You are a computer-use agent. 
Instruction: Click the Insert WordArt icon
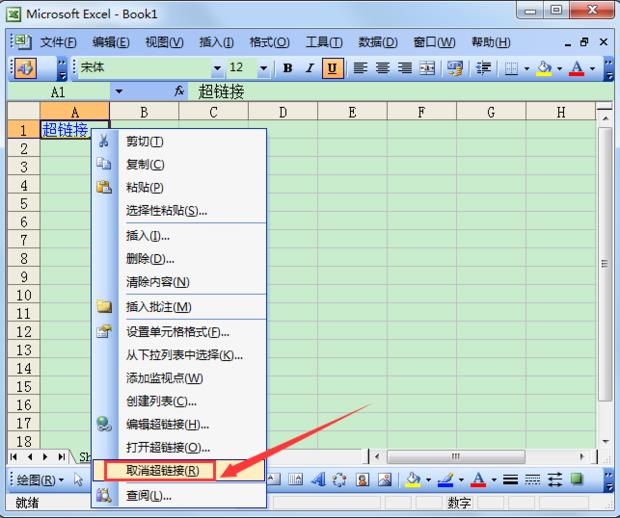point(318,480)
